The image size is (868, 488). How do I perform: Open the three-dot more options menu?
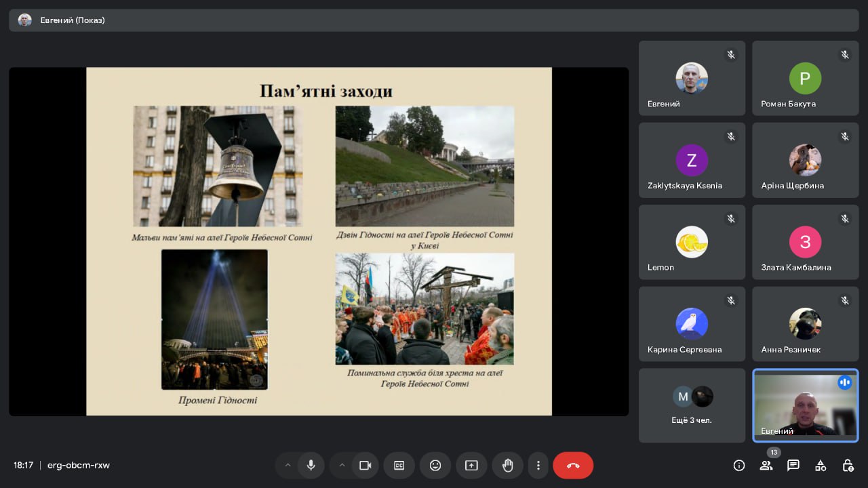(x=538, y=466)
